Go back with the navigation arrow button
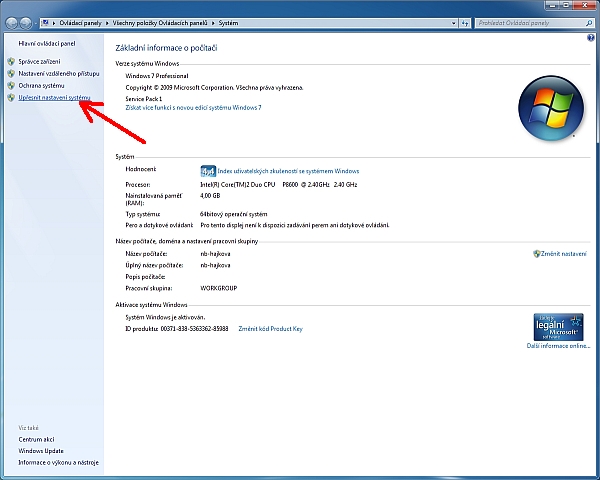Viewport: 600px width, 480px height. point(11,22)
